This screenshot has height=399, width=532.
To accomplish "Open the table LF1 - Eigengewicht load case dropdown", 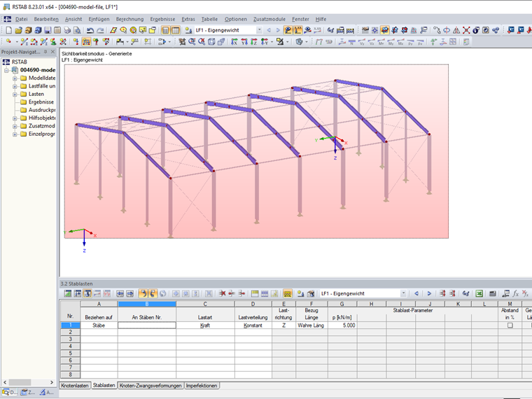I will point(403,293).
